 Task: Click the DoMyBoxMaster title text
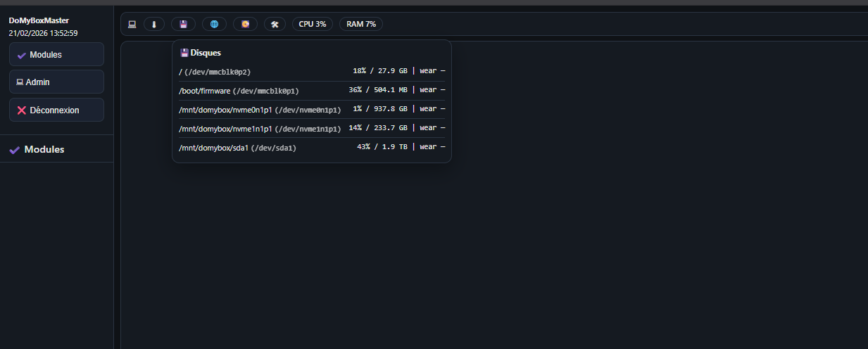(39, 20)
